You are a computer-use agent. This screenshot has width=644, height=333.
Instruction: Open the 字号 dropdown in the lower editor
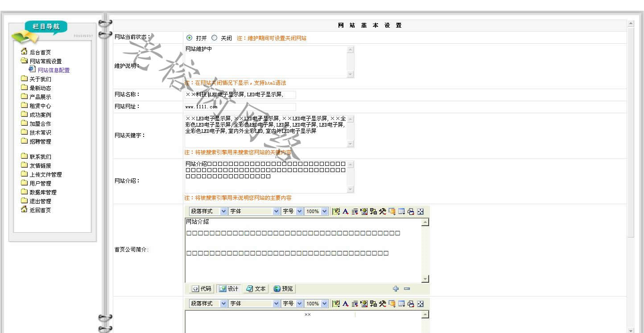click(292, 304)
